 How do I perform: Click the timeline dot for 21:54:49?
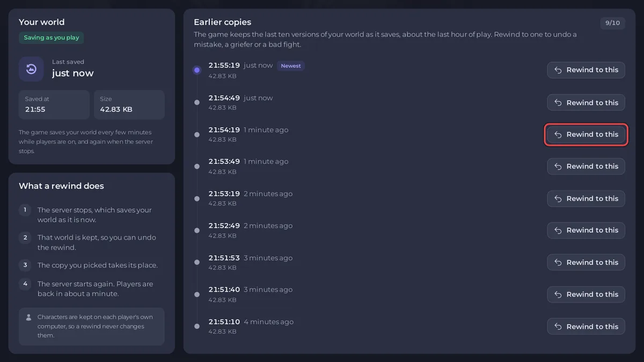coord(197,102)
